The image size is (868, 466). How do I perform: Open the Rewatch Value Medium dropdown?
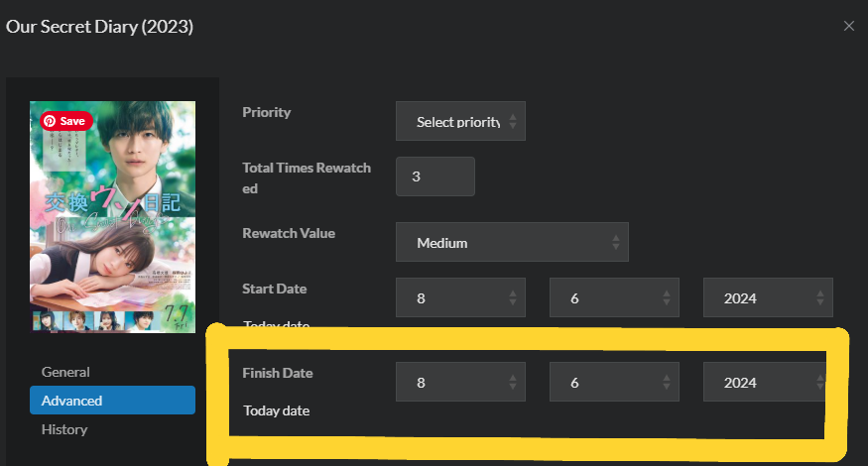(512, 242)
